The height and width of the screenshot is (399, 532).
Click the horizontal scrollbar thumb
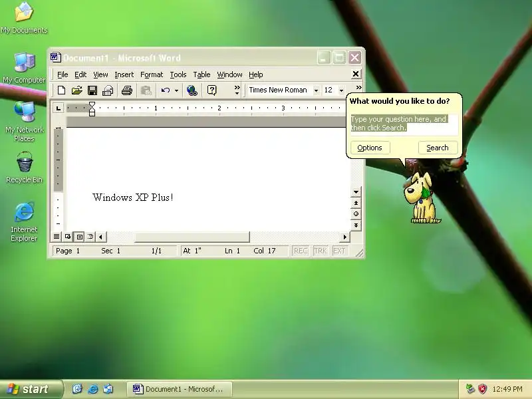click(x=192, y=237)
